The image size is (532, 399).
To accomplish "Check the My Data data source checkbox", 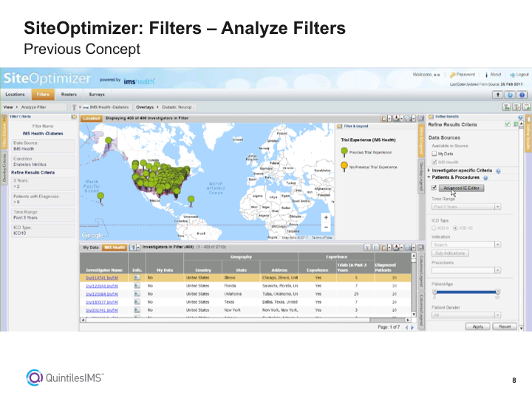I will pos(434,154).
